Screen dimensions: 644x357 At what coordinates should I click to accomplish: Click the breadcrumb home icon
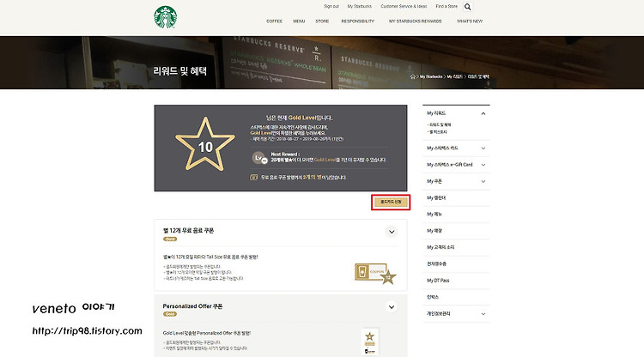[413, 76]
